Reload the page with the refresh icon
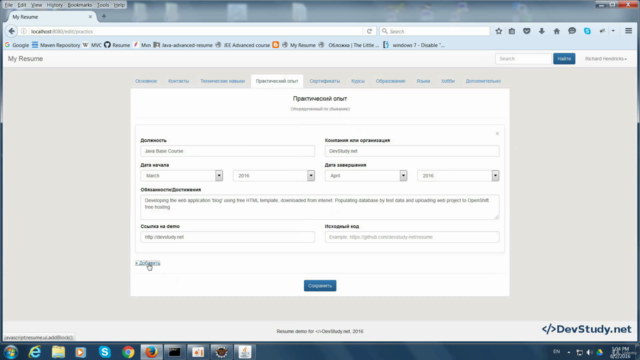 click(x=369, y=31)
